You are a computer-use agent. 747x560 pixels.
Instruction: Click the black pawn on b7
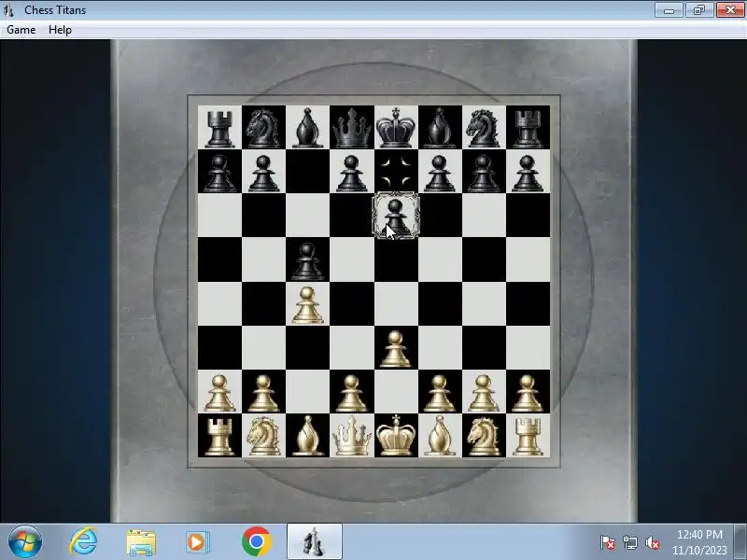click(263, 174)
